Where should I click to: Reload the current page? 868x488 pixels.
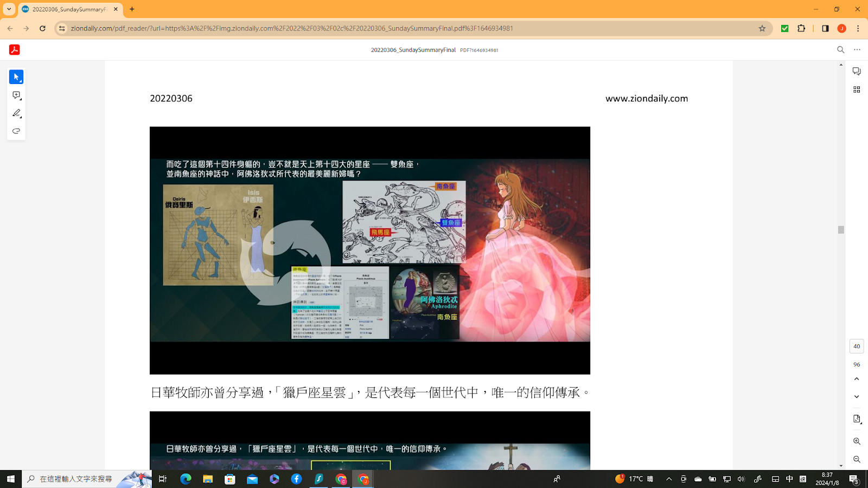(42, 28)
